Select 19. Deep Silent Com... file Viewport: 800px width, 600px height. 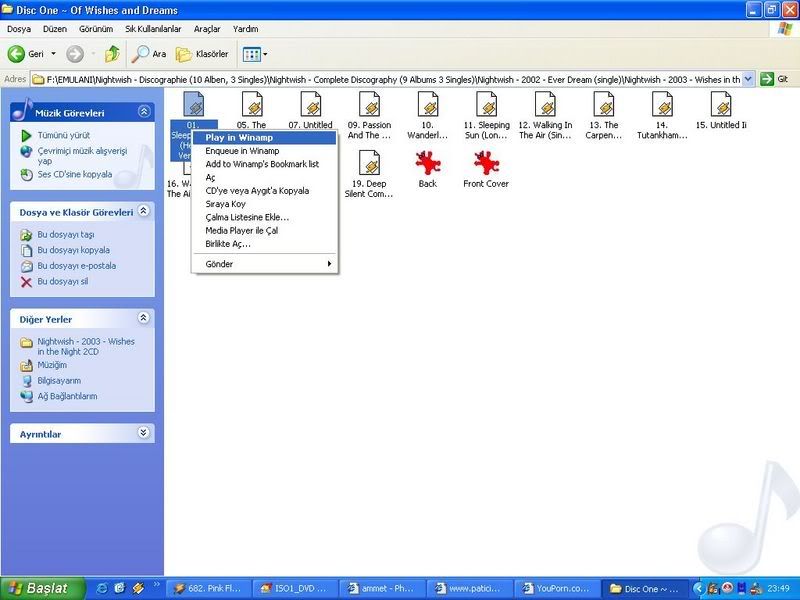369,174
